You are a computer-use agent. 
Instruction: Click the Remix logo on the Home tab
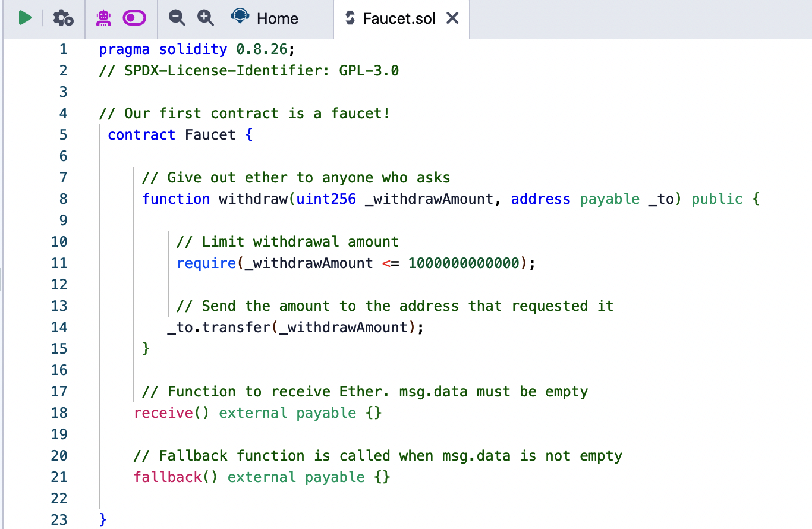240,17
